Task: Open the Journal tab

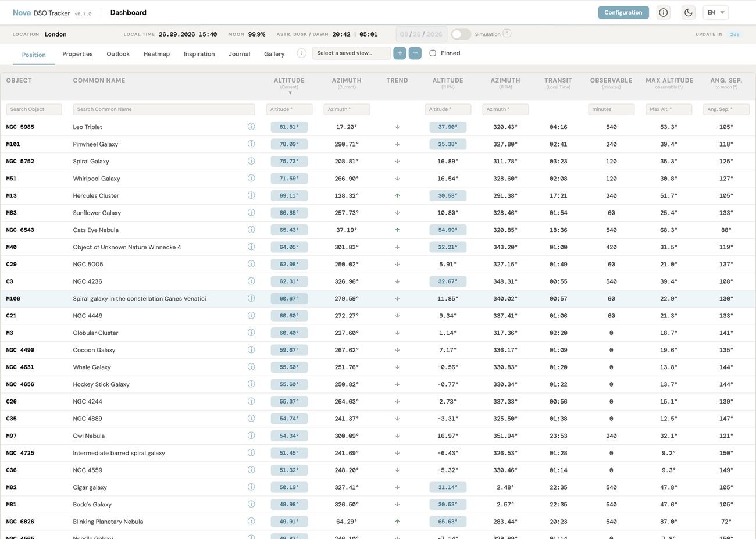Action: 240,54
